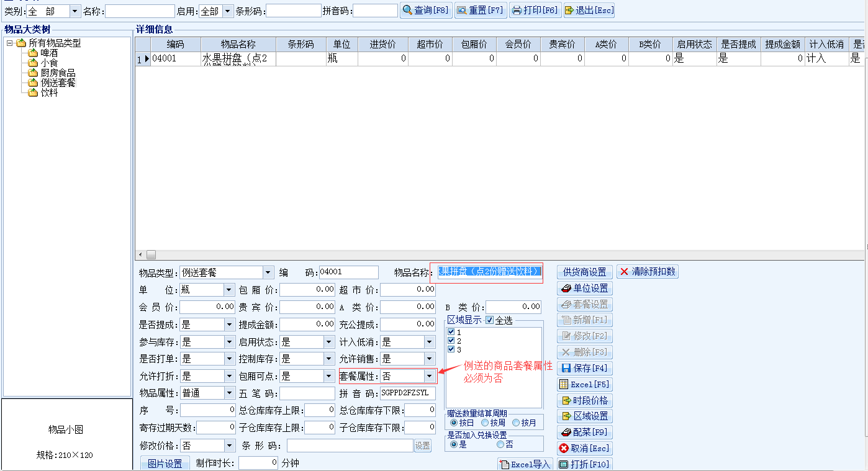Click the 五笔码 input field
The width and height of the screenshot is (868, 471).
coord(307,393)
